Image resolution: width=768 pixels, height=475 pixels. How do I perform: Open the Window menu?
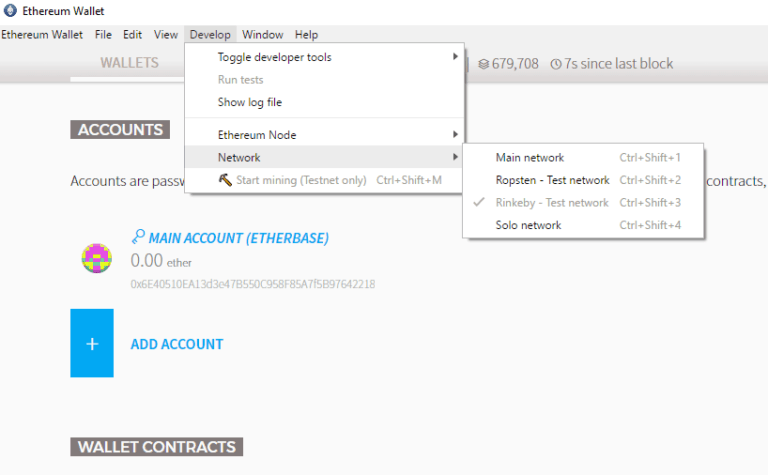click(263, 35)
